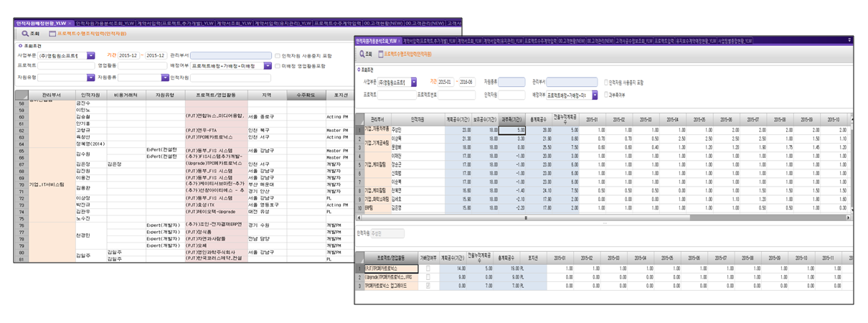Click 토지션 column header in lower grid
This screenshot has height=323, width=868.
[533, 256]
